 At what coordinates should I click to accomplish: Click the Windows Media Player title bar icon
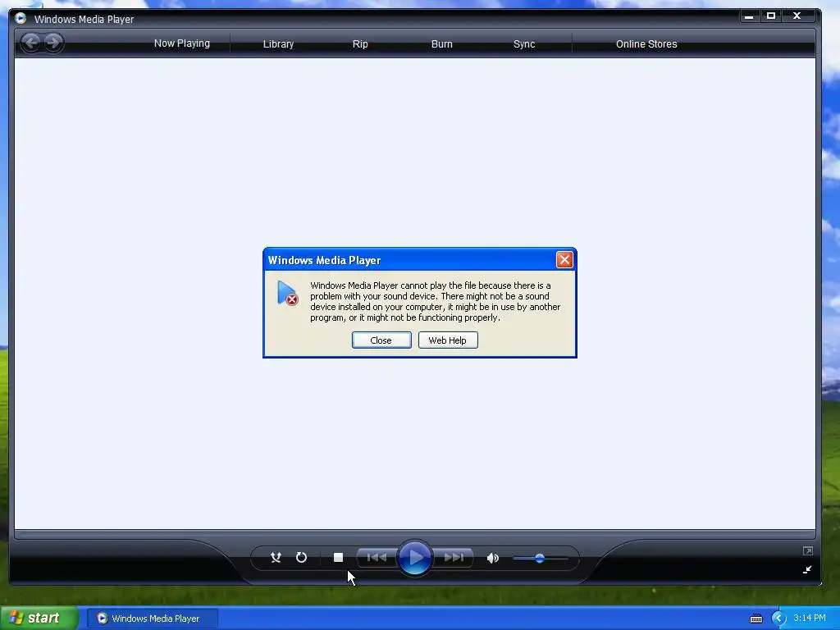coord(21,19)
